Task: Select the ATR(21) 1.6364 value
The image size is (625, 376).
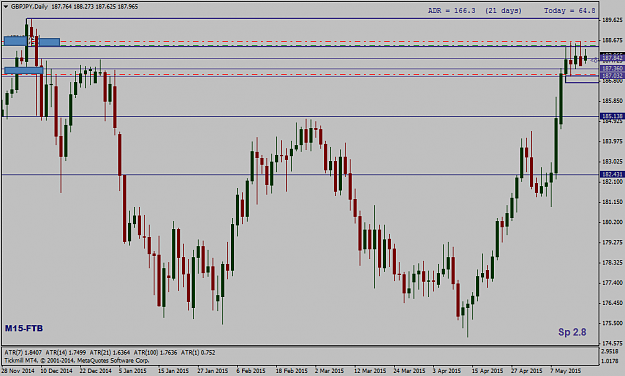Action: tap(110, 352)
